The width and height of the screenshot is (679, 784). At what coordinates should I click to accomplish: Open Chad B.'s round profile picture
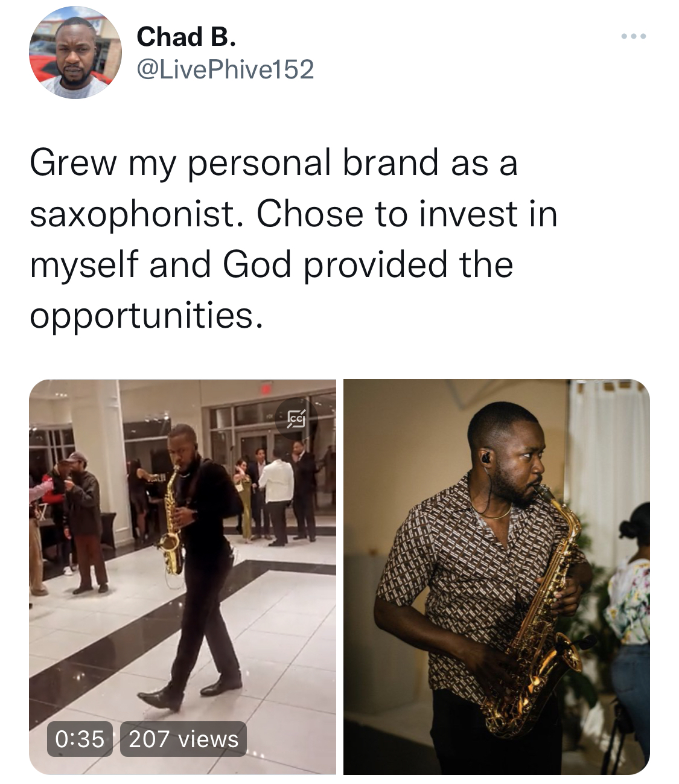click(x=75, y=53)
